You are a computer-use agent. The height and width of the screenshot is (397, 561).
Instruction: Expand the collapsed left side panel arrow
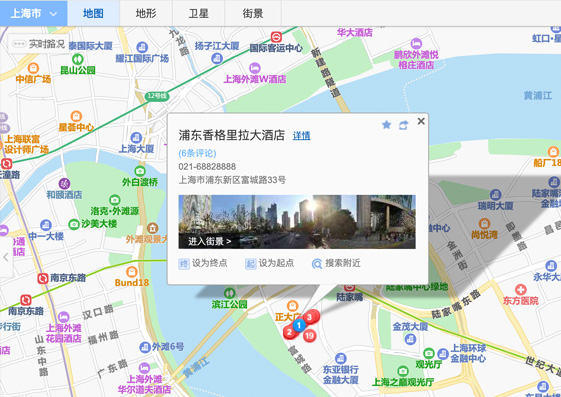(6, 257)
